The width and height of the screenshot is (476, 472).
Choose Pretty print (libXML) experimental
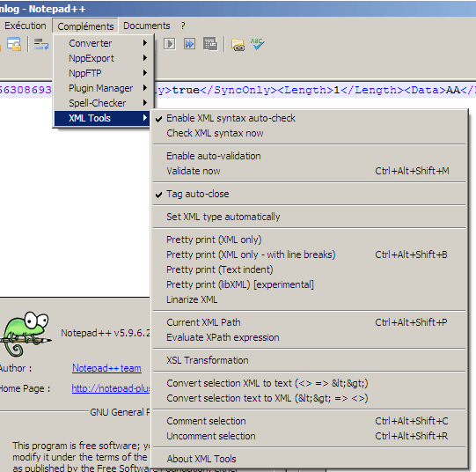(310, 284)
